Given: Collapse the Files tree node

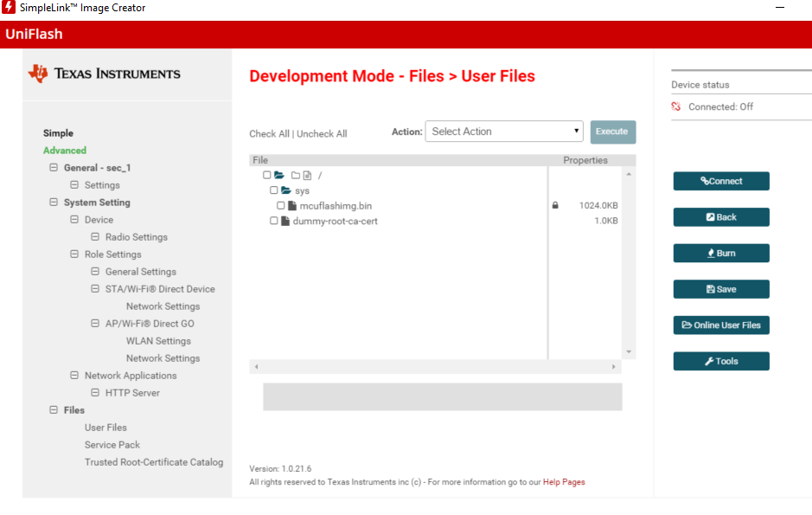Looking at the screenshot, I should pos(54,409).
